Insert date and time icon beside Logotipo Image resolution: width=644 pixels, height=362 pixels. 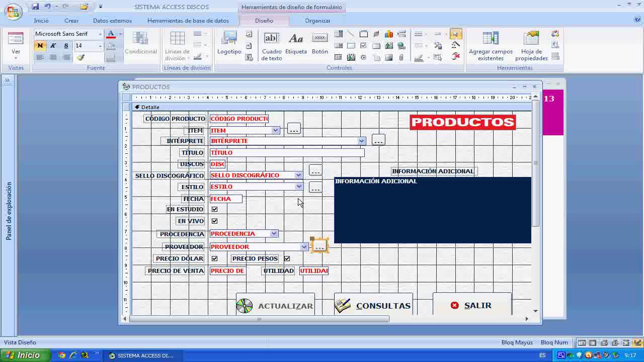(249, 57)
